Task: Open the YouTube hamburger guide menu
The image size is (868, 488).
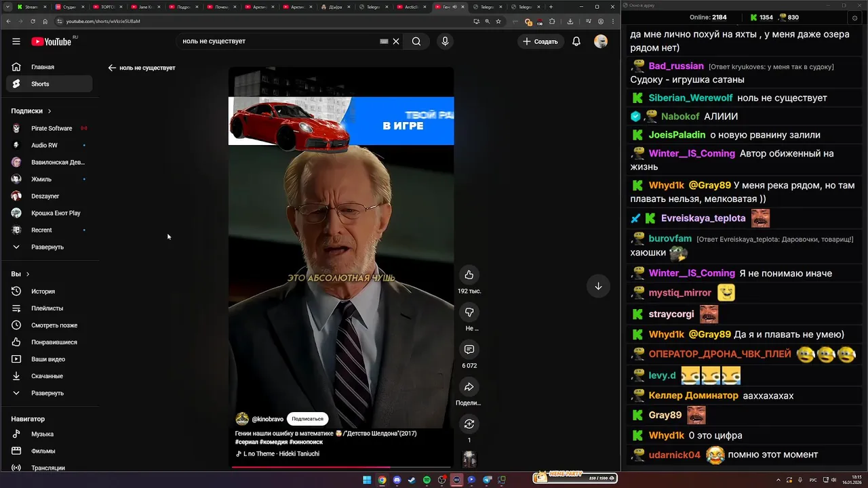Action: click(16, 41)
